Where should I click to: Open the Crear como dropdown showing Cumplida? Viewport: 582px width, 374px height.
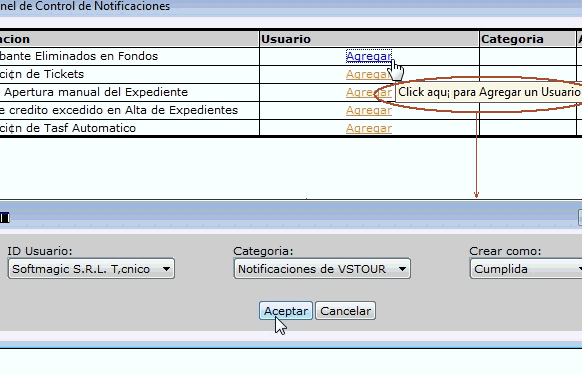(526, 269)
